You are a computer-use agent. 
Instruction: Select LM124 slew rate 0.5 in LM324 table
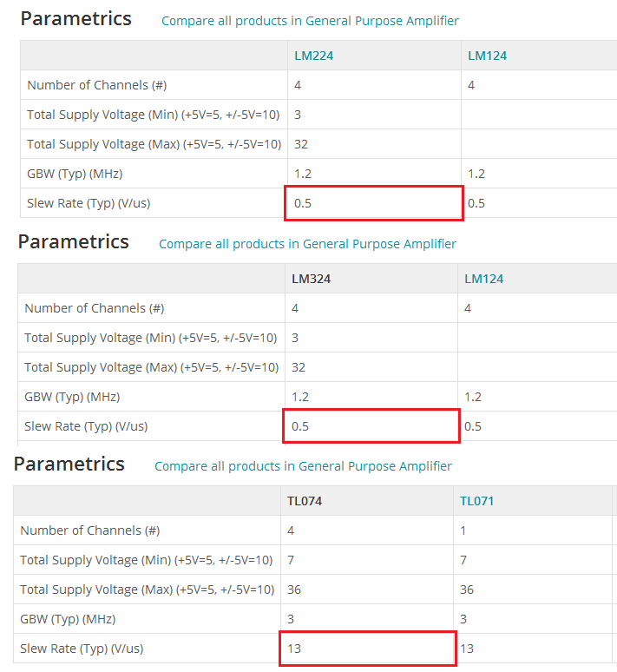point(473,426)
